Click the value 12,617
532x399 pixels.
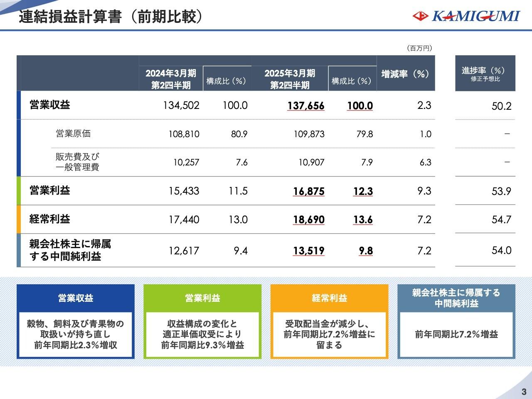184,251
